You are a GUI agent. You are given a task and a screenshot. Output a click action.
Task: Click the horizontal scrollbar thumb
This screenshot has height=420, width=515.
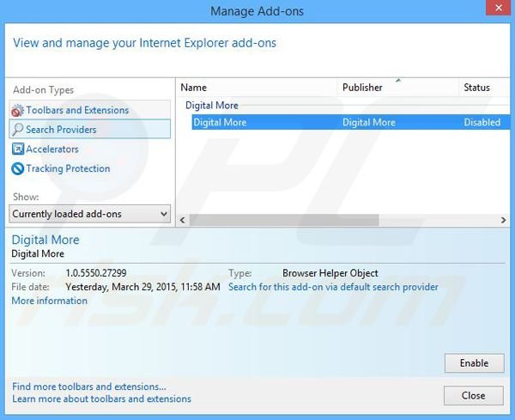tap(284, 220)
